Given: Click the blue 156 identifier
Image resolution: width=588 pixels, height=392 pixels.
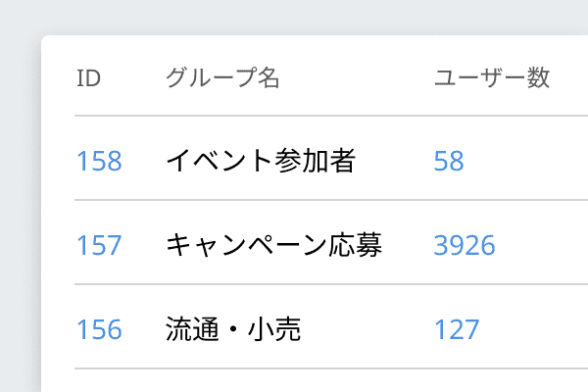Looking at the screenshot, I should pos(99,329).
